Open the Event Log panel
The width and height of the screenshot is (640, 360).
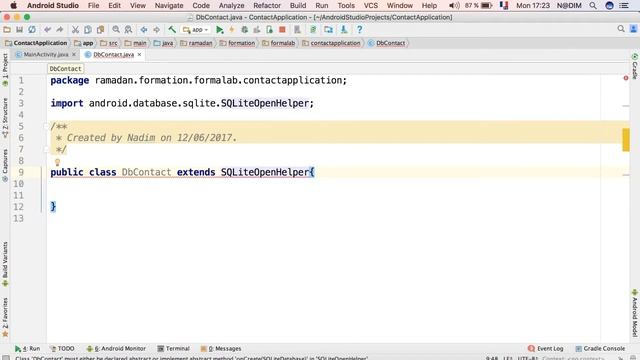point(545,349)
